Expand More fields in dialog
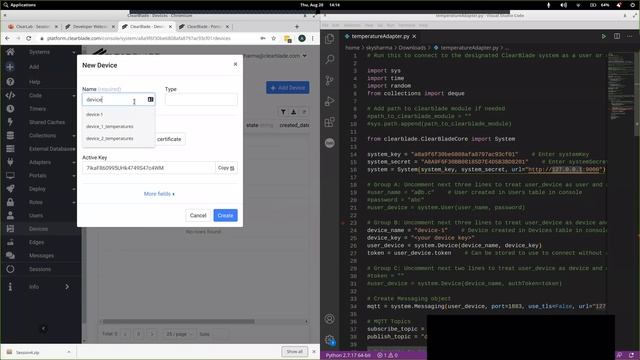 [x=159, y=193]
